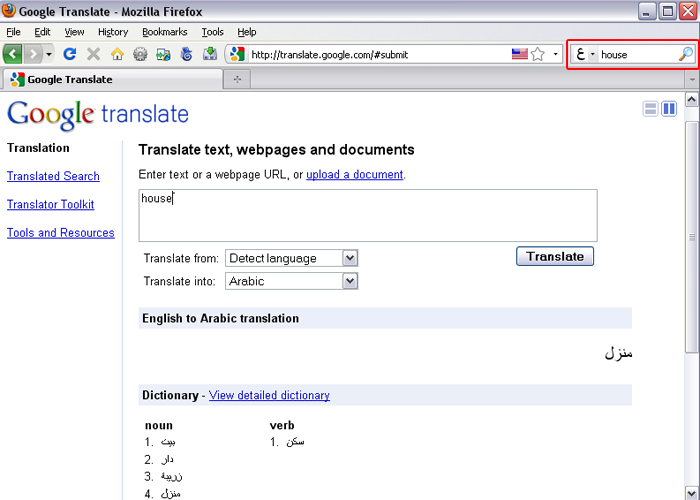Click the Arabic letter search engine icon
The height and width of the screenshot is (500, 700).
click(580, 54)
